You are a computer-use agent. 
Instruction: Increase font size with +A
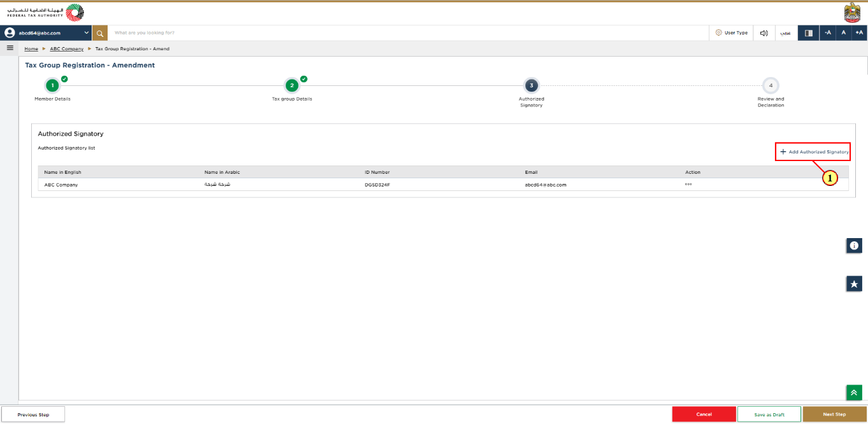859,32
